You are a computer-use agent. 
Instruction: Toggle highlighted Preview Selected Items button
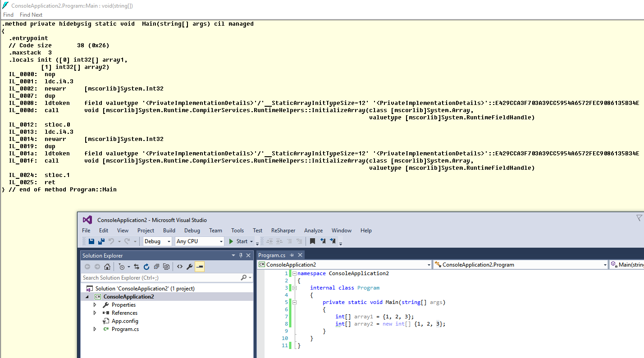coord(200,267)
